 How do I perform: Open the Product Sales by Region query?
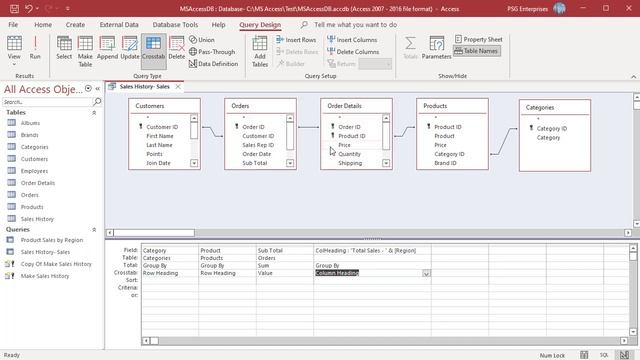52,240
